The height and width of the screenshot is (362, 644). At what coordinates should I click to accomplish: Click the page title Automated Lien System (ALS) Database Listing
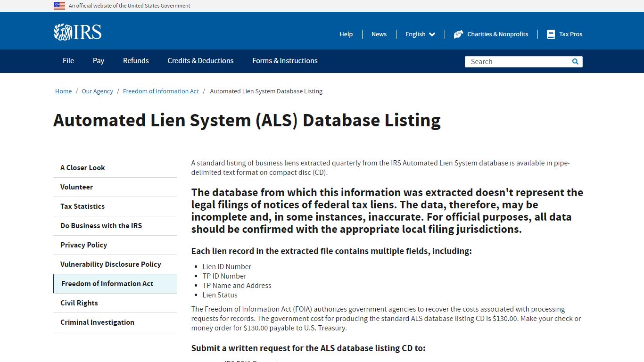coord(247,121)
